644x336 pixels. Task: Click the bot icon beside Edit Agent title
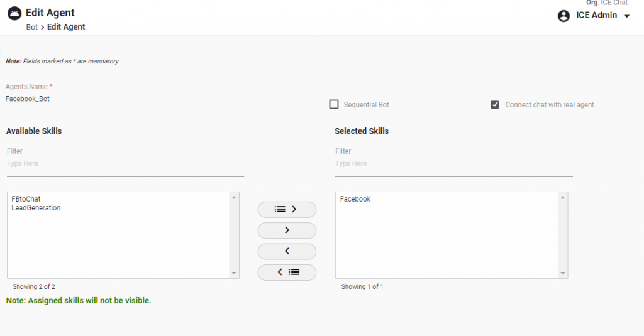pyautogui.click(x=14, y=13)
